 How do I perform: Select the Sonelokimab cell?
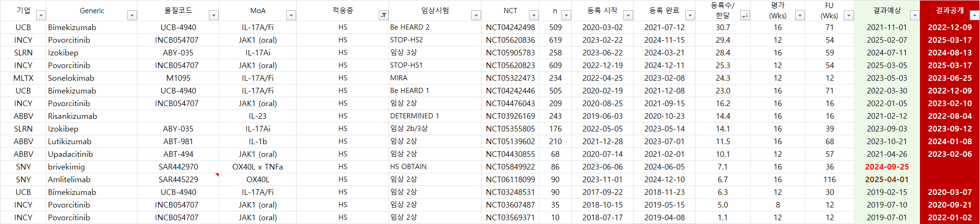point(92,78)
